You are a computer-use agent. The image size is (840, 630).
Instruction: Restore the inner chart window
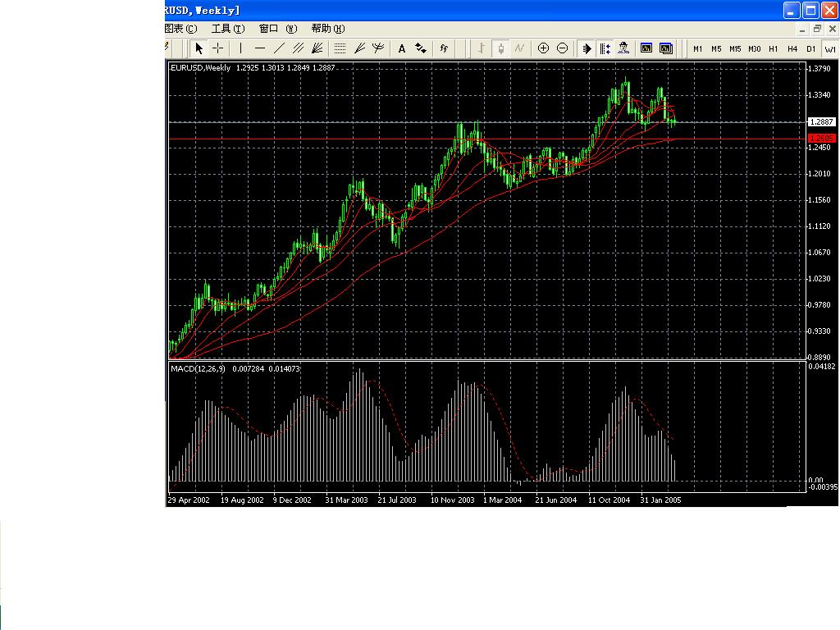(x=817, y=29)
